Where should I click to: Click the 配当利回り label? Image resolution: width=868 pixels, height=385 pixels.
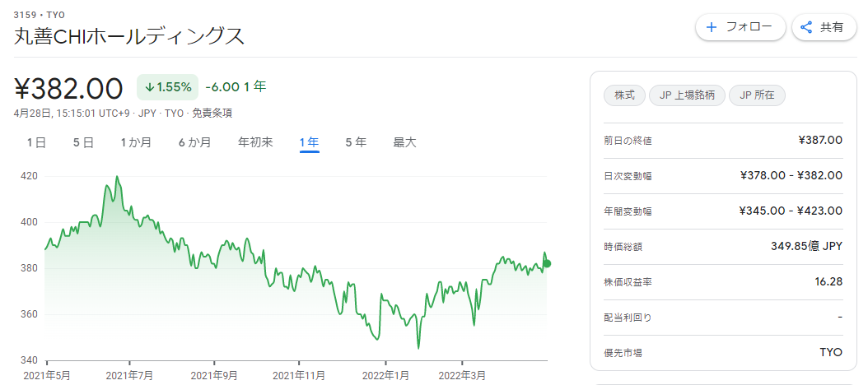[x=628, y=318]
